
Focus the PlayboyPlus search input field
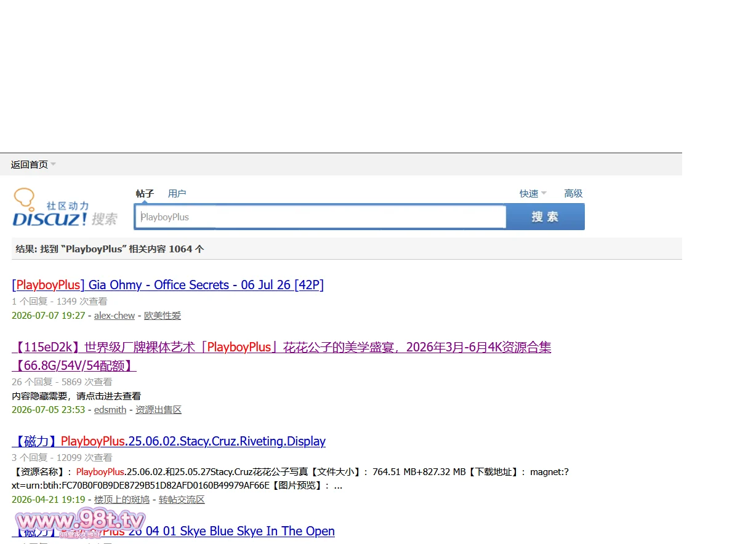[320, 217]
